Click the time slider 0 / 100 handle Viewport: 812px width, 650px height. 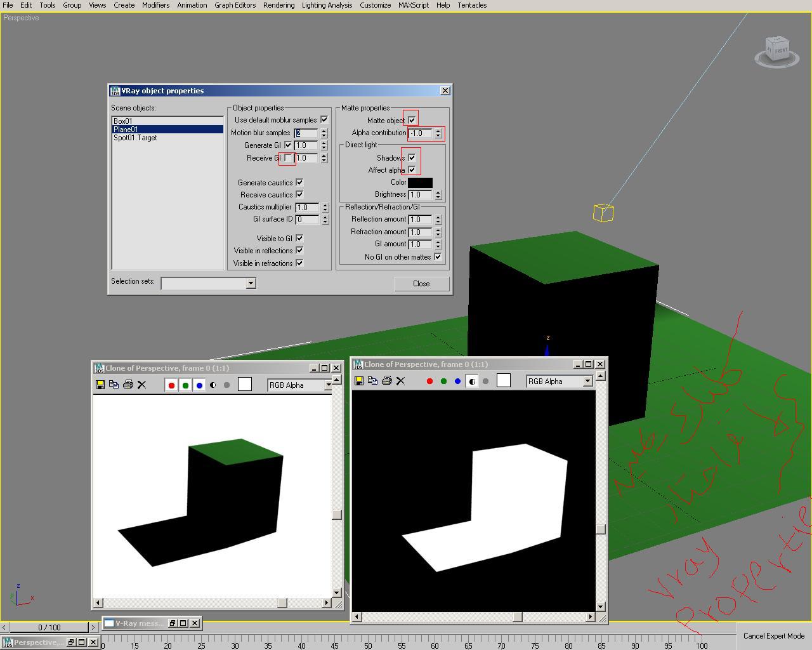click(49, 627)
